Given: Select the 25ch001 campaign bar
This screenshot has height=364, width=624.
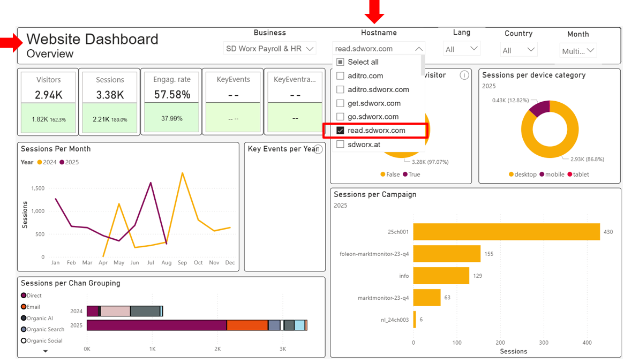Looking at the screenshot, I should pyautogui.click(x=506, y=232).
